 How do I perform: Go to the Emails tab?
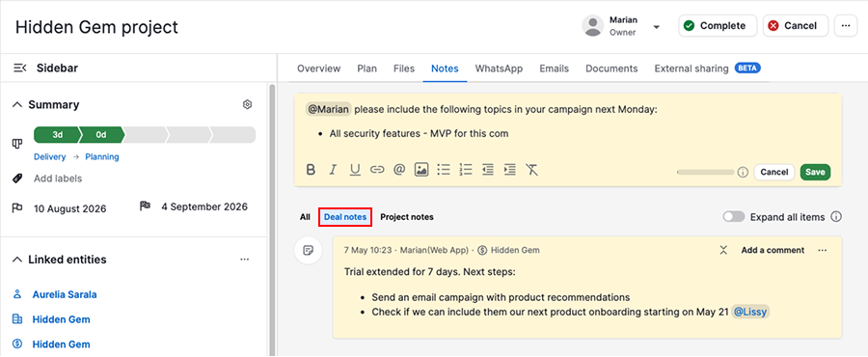555,69
